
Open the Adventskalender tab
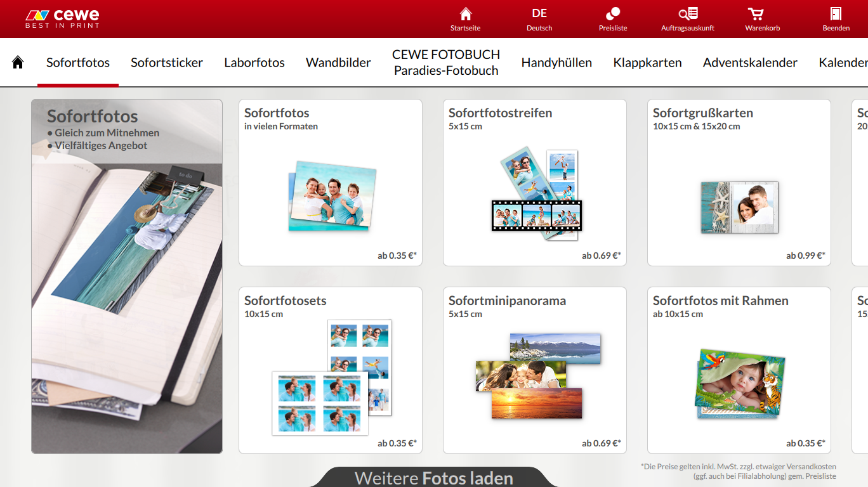pyautogui.click(x=750, y=62)
